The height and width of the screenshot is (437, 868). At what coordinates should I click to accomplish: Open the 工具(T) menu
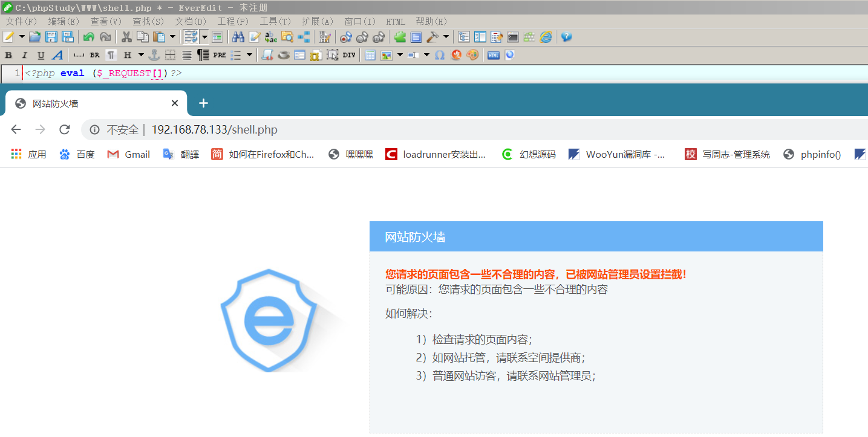point(275,21)
